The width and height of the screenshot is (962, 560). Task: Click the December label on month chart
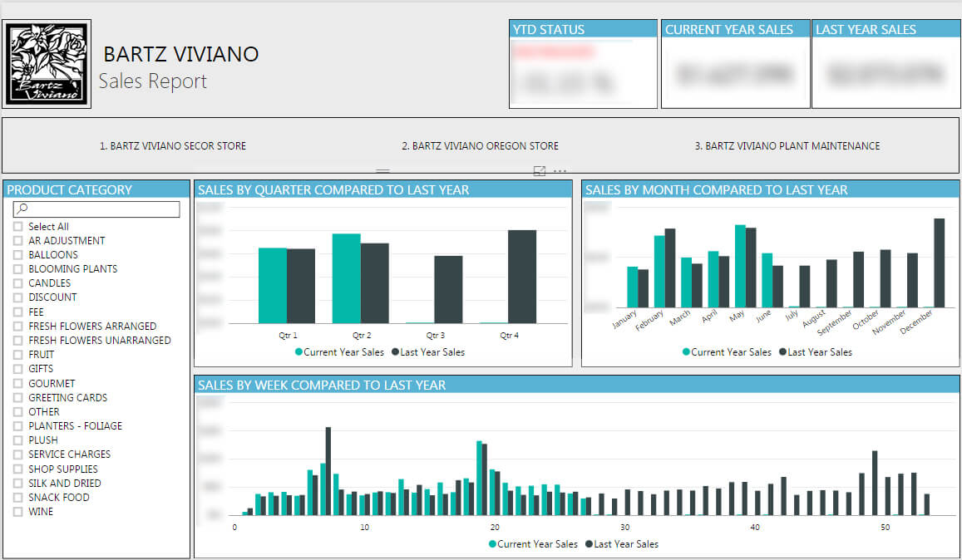click(x=916, y=322)
